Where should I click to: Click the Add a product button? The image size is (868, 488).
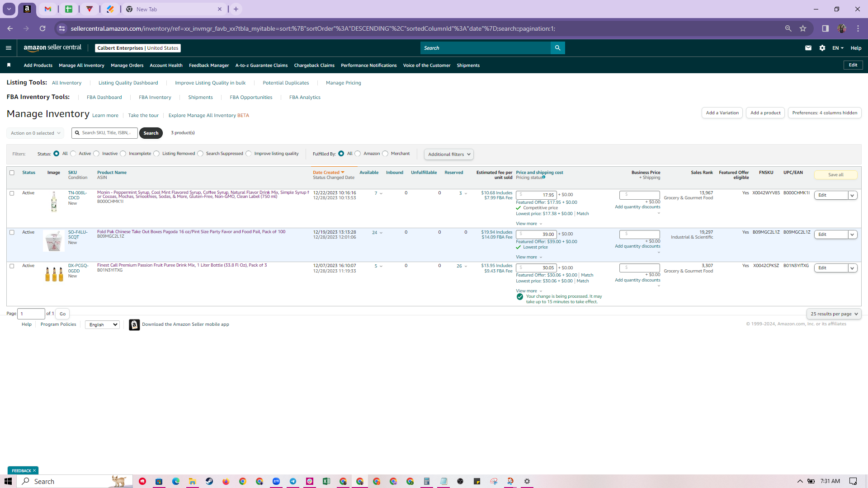coord(765,113)
